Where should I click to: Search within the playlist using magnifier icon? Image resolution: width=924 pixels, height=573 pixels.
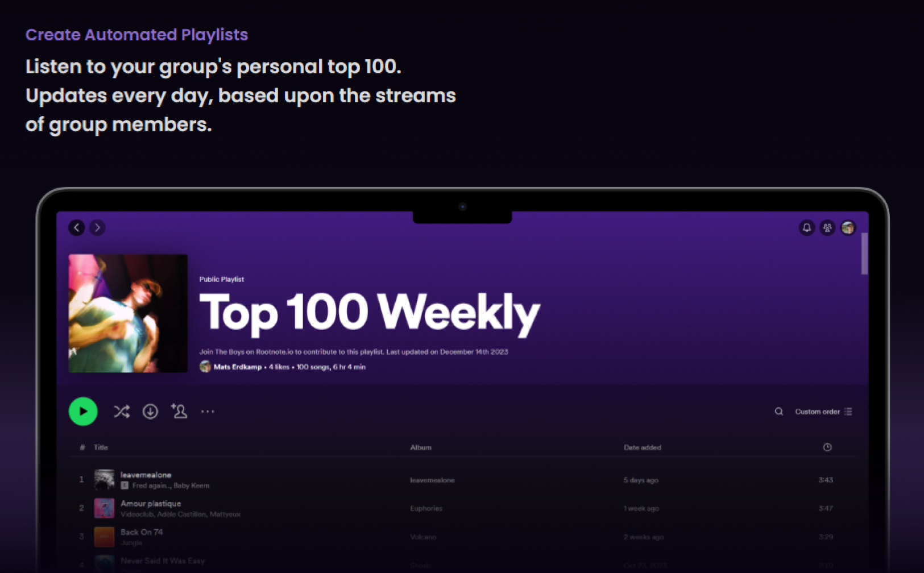(x=778, y=412)
